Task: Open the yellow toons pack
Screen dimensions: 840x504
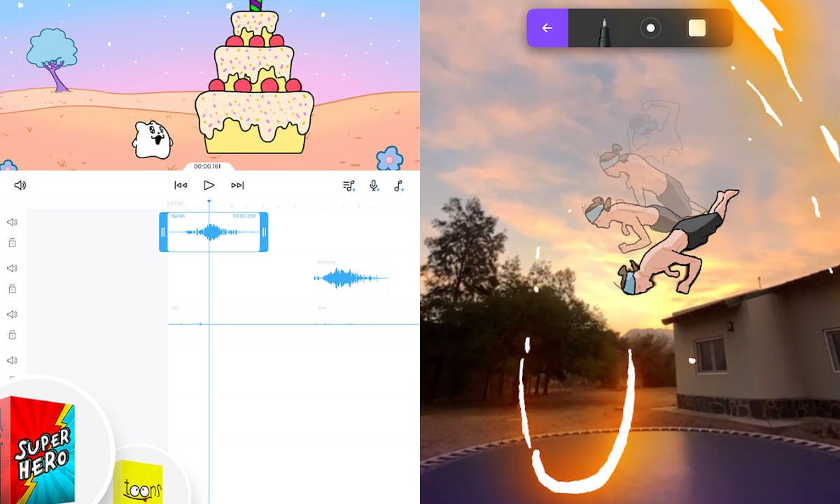Action: (x=139, y=482)
